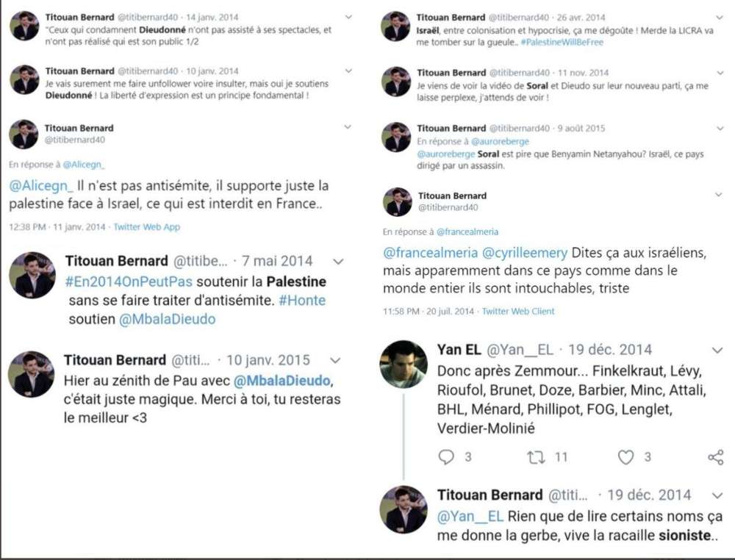Open chevron menu on Yan EL tweet

tap(717, 350)
